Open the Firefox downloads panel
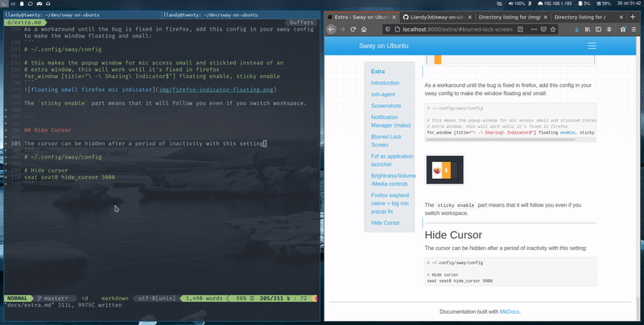This screenshot has height=325, width=644. pos(576,30)
